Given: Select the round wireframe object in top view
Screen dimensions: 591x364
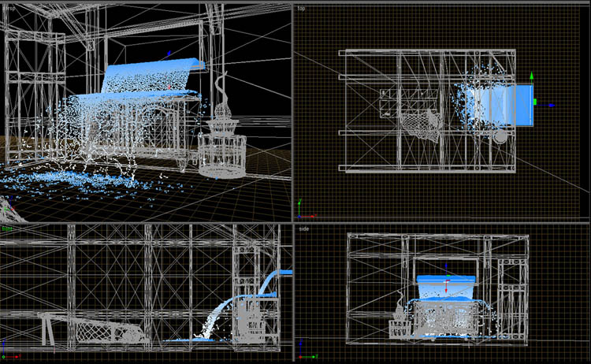Looking at the screenshot, I should point(500,137).
